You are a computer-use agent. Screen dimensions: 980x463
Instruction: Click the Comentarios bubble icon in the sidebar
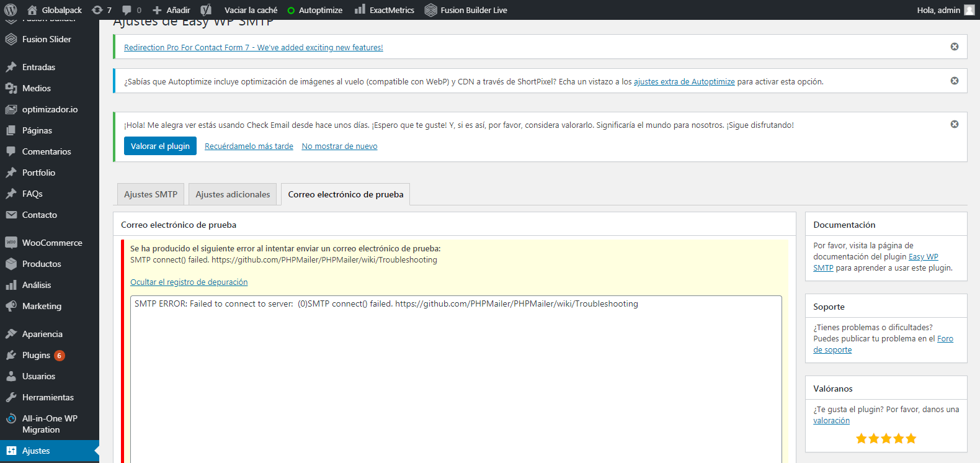11,151
